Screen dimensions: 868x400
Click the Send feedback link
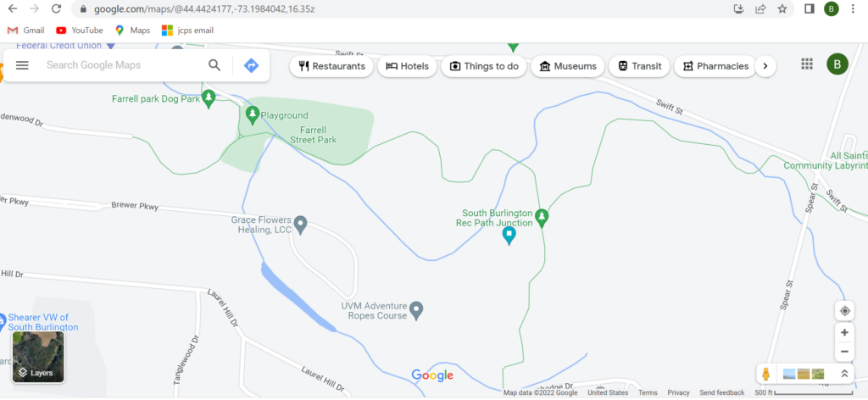[722, 393]
